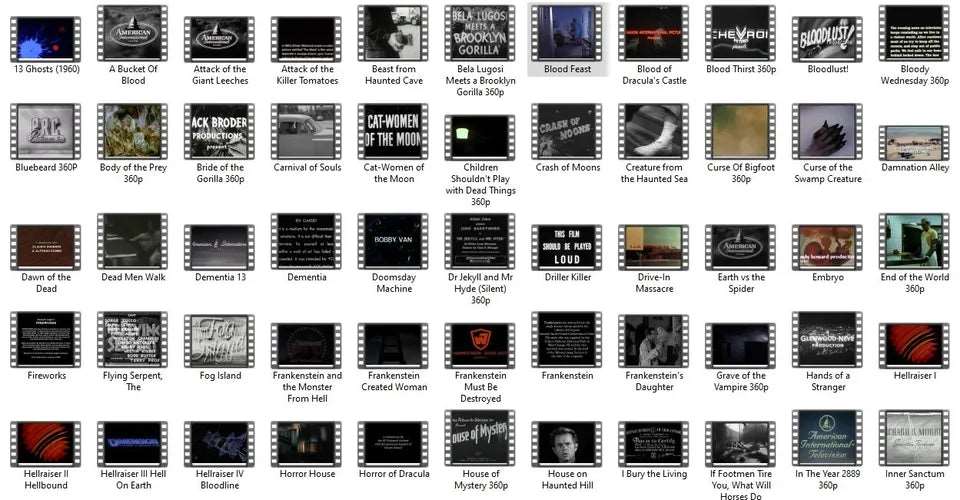
Task: Click the Blood Feast video thumbnail
Action: [x=567, y=33]
